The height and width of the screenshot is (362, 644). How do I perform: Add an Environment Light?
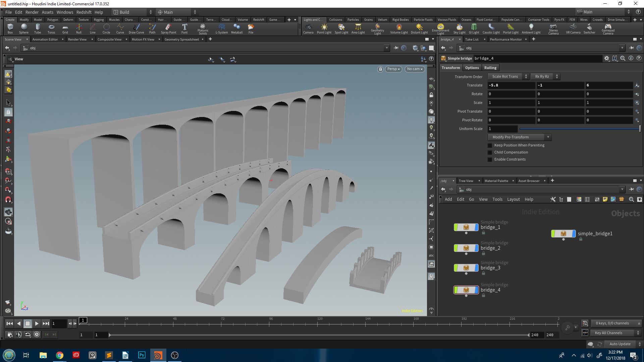tap(441, 29)
